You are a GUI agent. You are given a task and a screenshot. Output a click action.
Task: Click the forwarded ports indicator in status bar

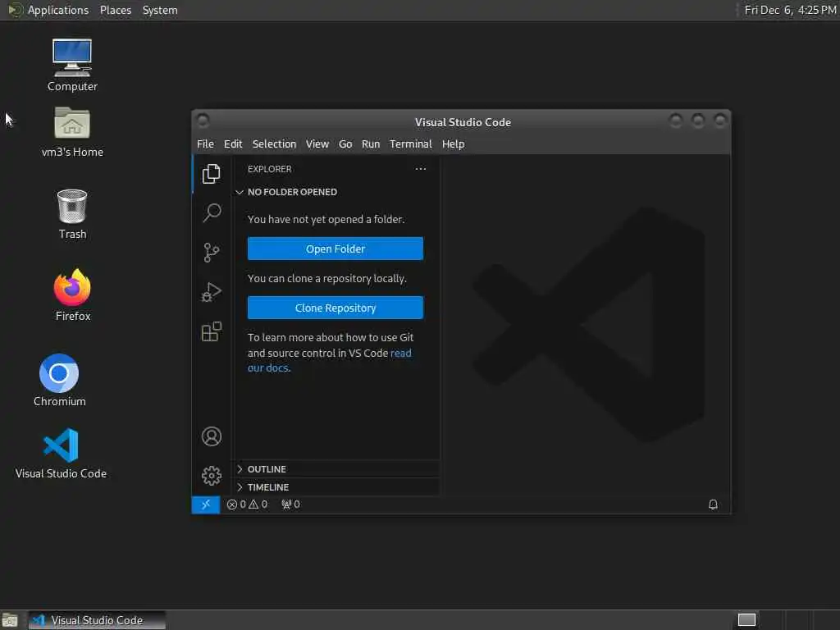tap(290, 504)
